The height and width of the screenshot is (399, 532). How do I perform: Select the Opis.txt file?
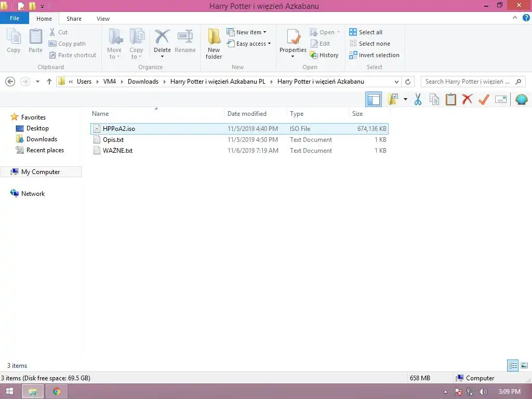coord(240,139)
